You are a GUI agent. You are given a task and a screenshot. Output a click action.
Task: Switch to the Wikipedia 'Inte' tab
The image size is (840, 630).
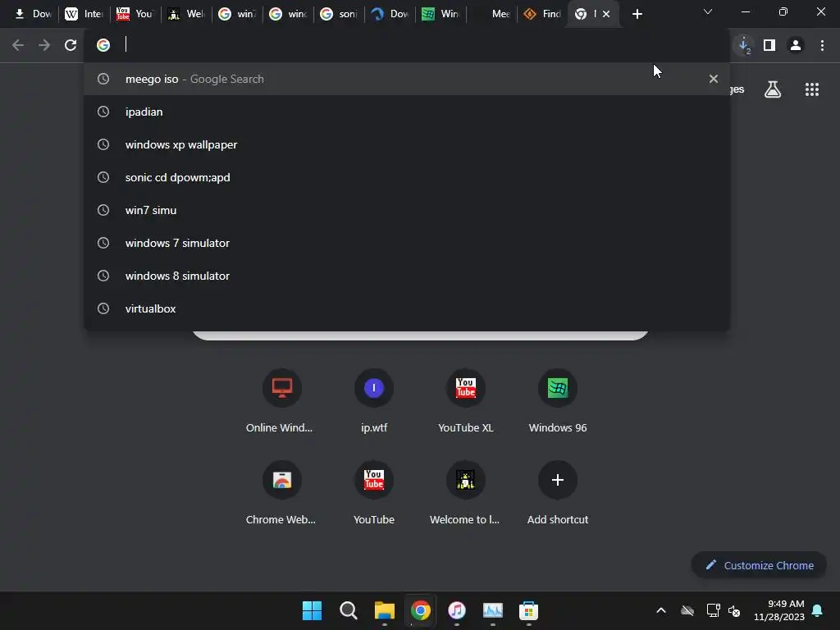(x=84, y=14)
